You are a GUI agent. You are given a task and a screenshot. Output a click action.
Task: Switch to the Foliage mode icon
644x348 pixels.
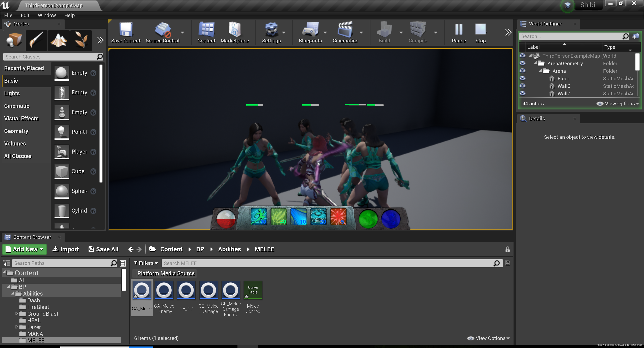point(81,40)
